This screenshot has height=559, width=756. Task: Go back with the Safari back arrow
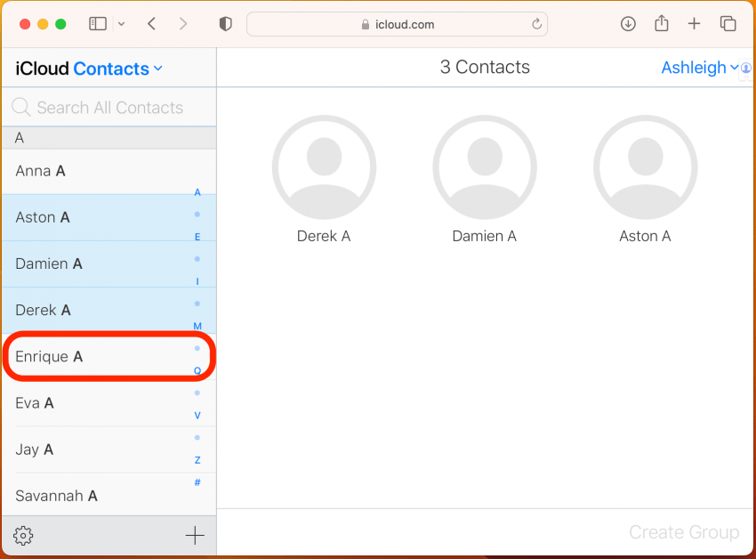pyautogui.click(x=151, y=24)
